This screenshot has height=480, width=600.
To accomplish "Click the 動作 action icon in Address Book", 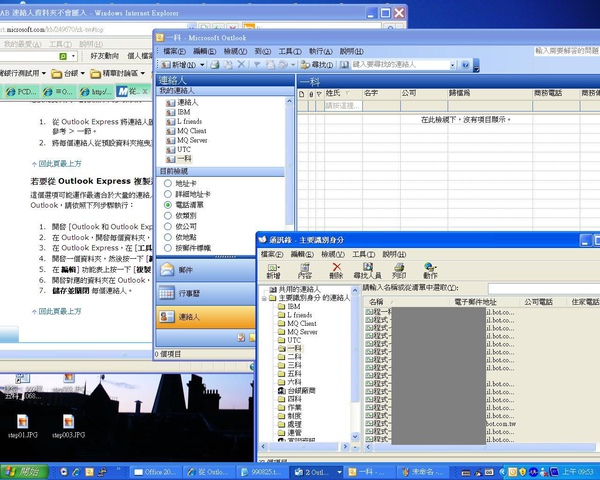I will pyautogui.click(x=430, y=271).
